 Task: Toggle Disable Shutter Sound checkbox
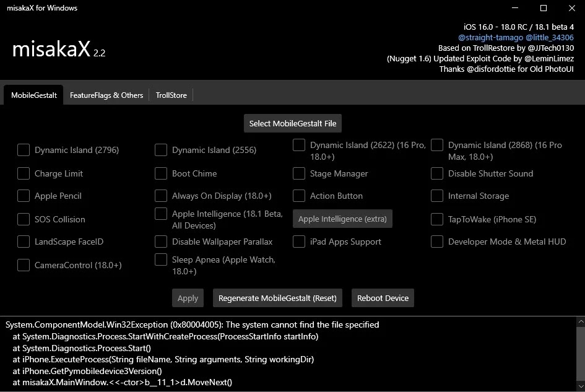(x=437, y=173)
